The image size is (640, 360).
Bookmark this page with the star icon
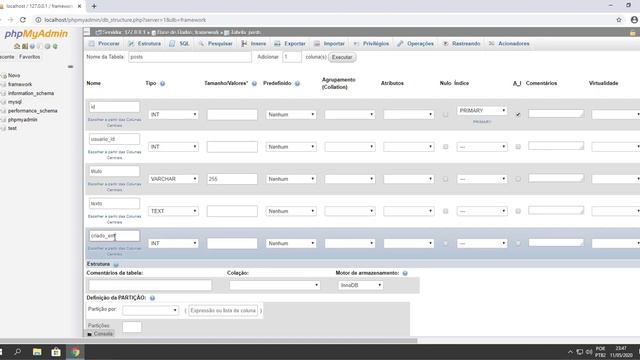coord(619,20)
